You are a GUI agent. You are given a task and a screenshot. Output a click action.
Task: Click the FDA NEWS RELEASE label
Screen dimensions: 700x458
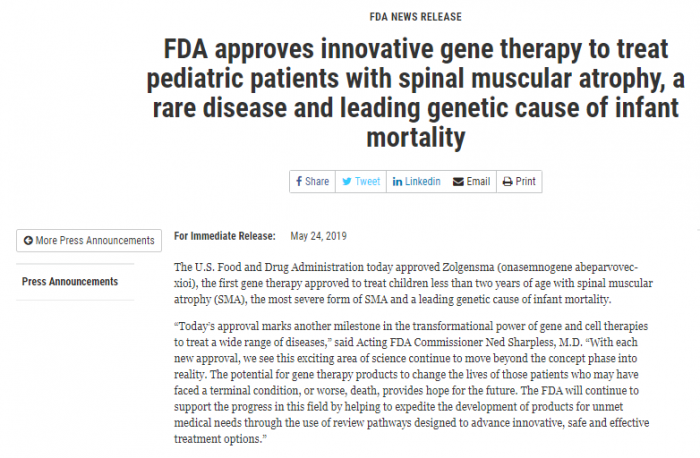point(416,17)
